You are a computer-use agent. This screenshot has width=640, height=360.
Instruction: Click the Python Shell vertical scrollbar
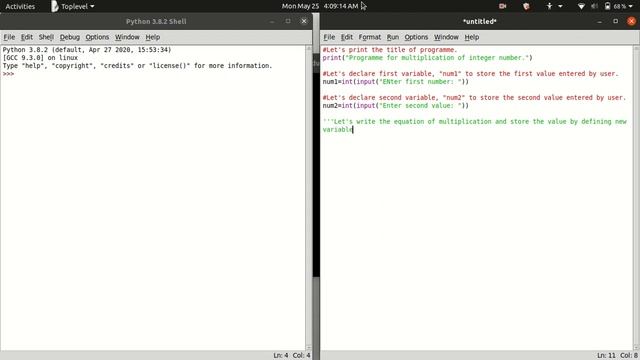point(309,198)
